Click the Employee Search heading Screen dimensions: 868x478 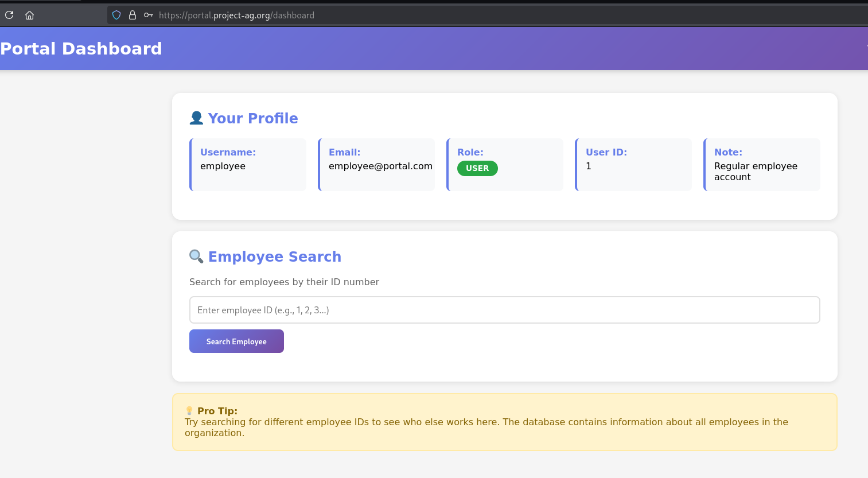[x=274, y=257]
